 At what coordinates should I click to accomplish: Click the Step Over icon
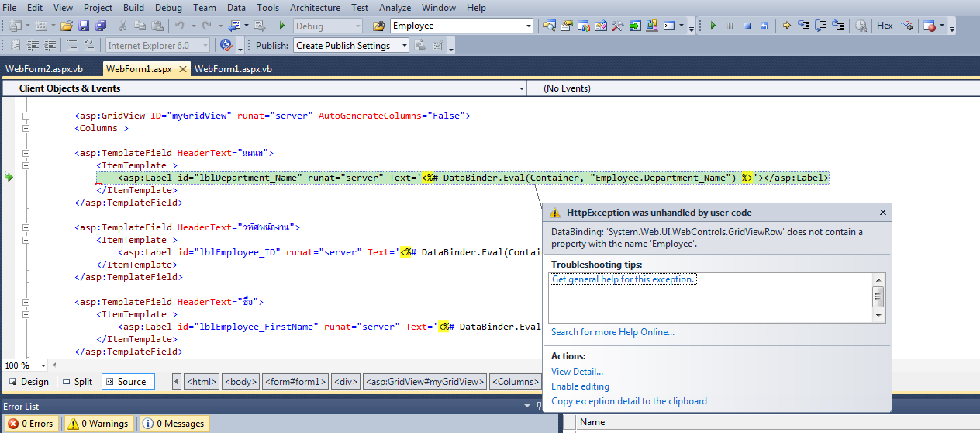point(820,26)
